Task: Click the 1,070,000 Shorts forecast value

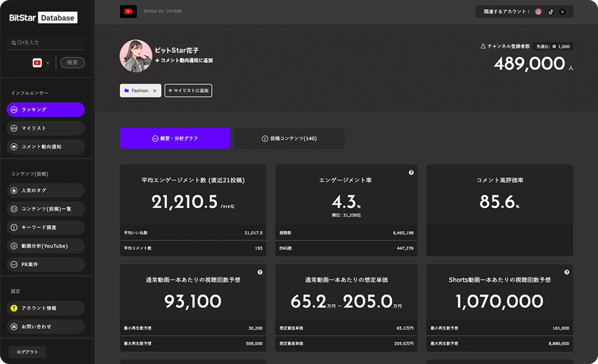Action: 499,302
